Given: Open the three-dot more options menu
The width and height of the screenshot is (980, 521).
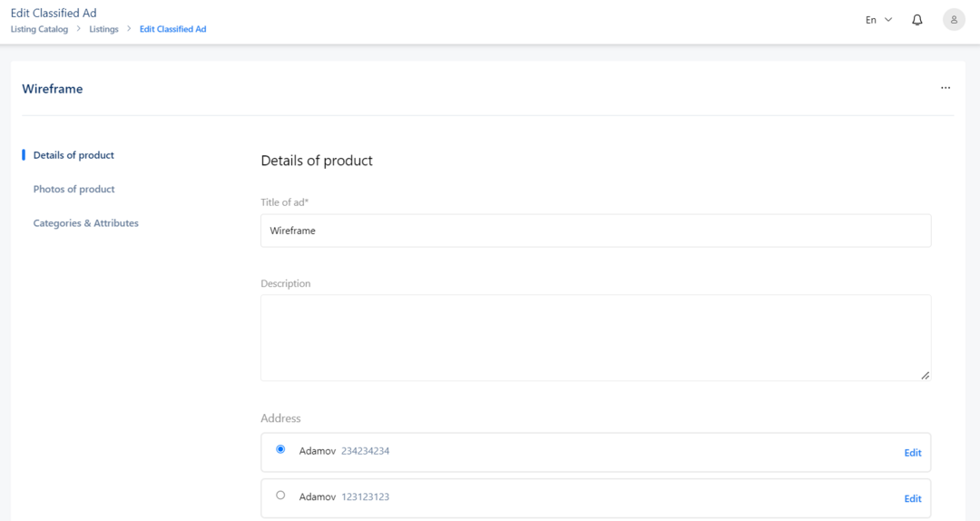Looking at the screenshot, I should (946, 88).
